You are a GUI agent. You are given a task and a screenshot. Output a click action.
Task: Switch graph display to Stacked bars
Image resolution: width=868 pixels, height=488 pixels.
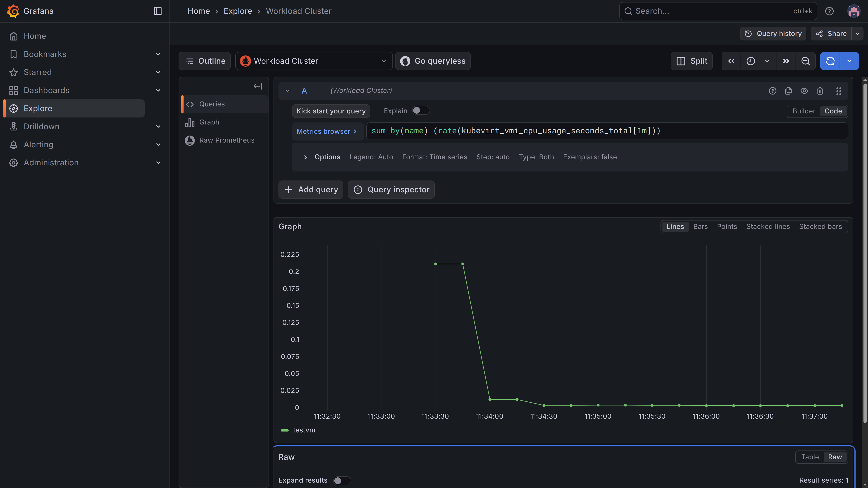[x=821, y=226]
